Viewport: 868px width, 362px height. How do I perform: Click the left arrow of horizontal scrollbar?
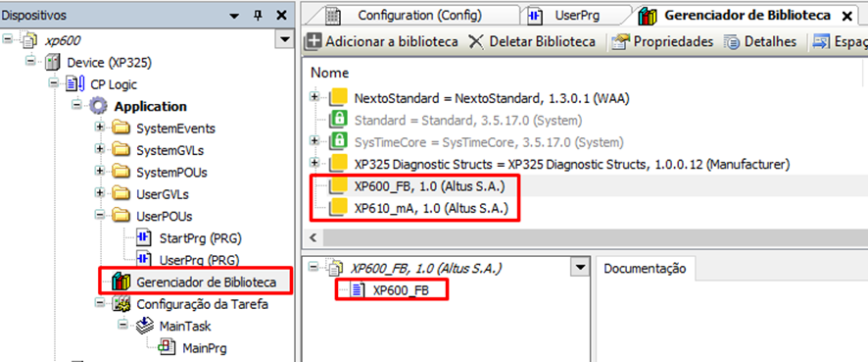pyautogui.click(x=313, y=237)
